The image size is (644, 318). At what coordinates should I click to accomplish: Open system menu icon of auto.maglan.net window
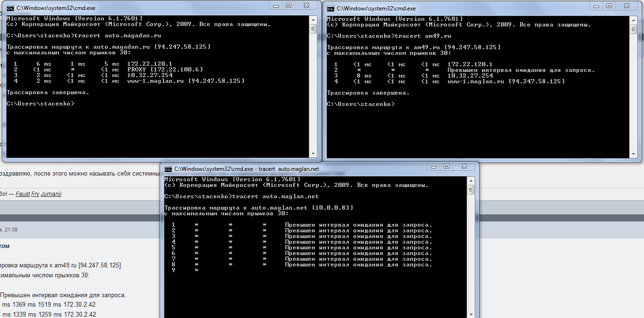tap(168, 168)
